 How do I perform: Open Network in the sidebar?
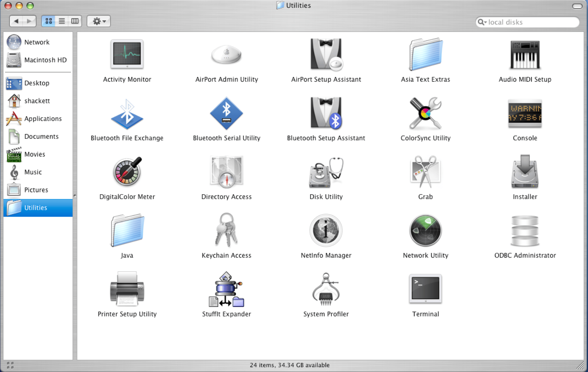[38, 42]
